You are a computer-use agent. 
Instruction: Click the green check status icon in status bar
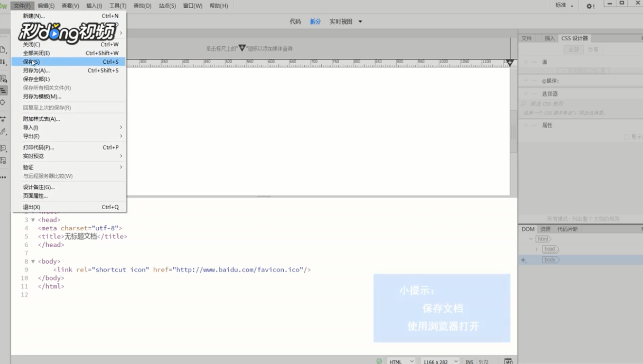379,362
